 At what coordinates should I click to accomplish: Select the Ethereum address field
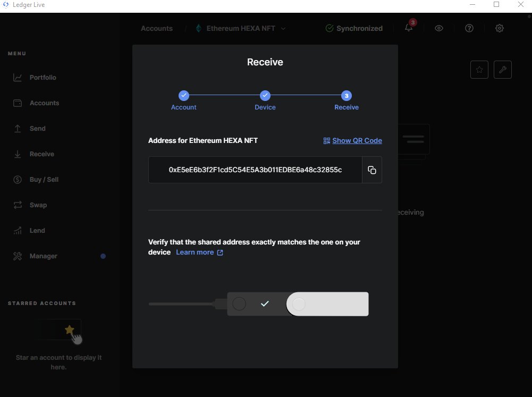click(x=255, y=170)
